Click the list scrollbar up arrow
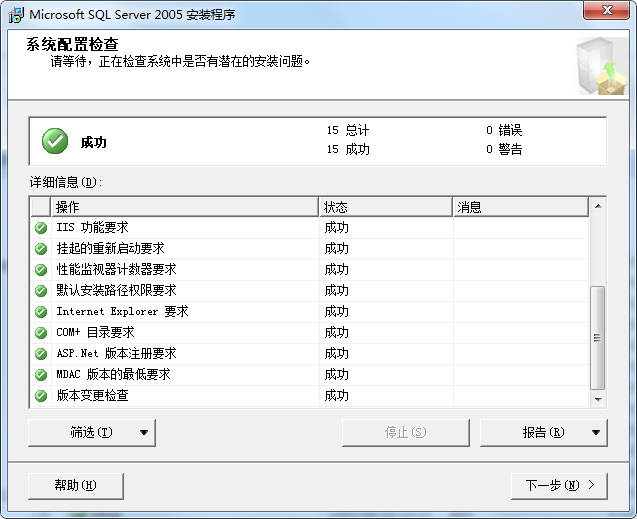The image size is (637, 519). 598,206
